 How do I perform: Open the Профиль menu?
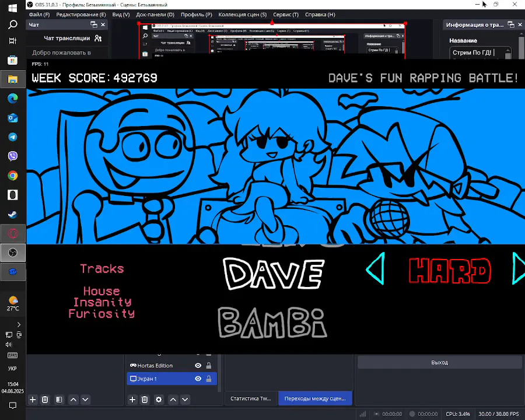pyautogui.click(x=197, y=15)
